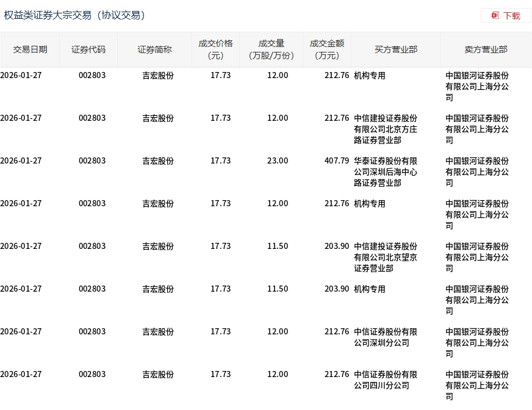
Task: Click the 交易日期 column header
Action: pos(30,49)
